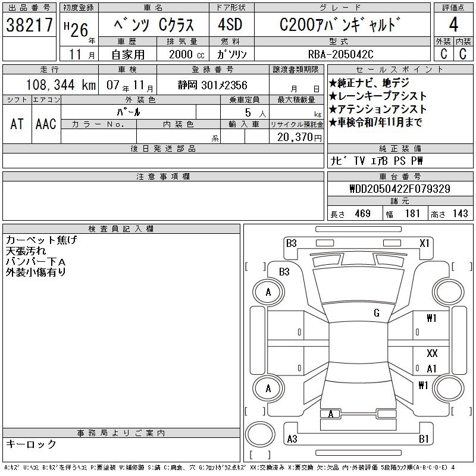The image size is (476, 476).
Task: Click exterior color パール
Action: 129,112
